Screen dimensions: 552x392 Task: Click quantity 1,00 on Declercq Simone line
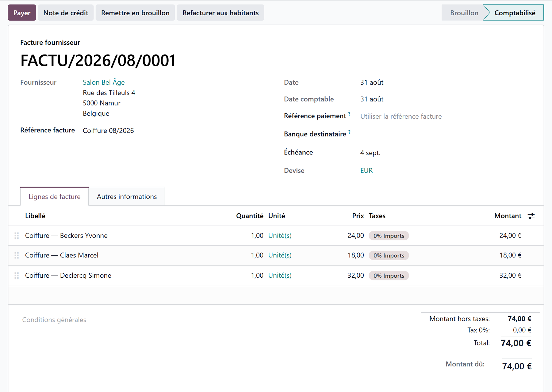pyautogui.click(x=257, y=275)
